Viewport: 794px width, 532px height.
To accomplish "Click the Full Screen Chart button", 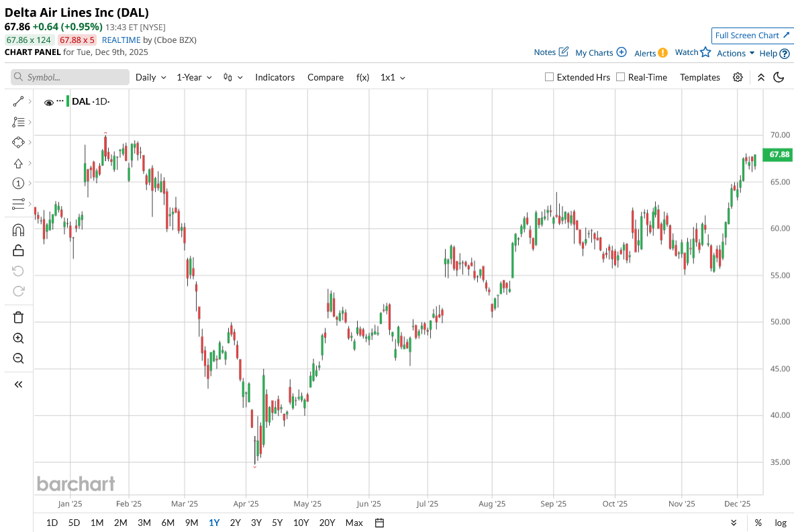I will 752,36.
